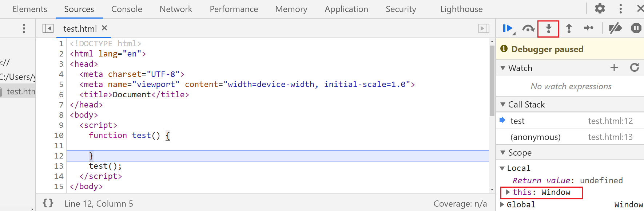Switch to the Sources tab

coord(79,9)
